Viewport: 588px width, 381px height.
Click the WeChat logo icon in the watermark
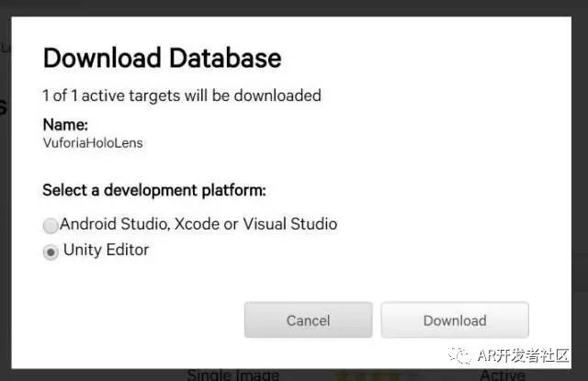pyautogui.click(x=459, y=355)
